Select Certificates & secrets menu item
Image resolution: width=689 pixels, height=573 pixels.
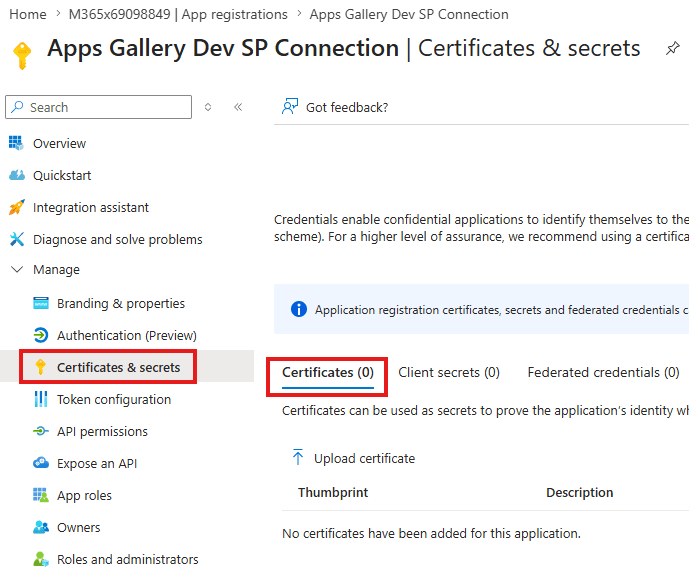pyautogui.click(x=119, y=367)
